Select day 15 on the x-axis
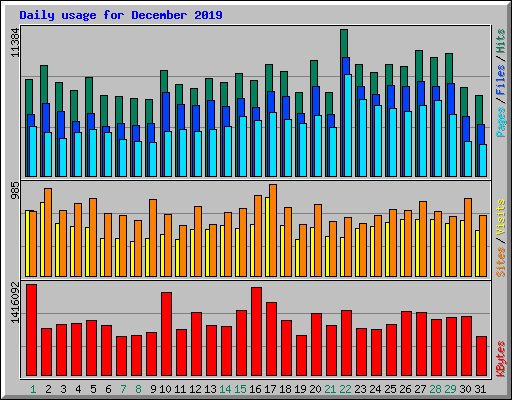The width and height of the screenshot is (512, 400). click(240, 389)
